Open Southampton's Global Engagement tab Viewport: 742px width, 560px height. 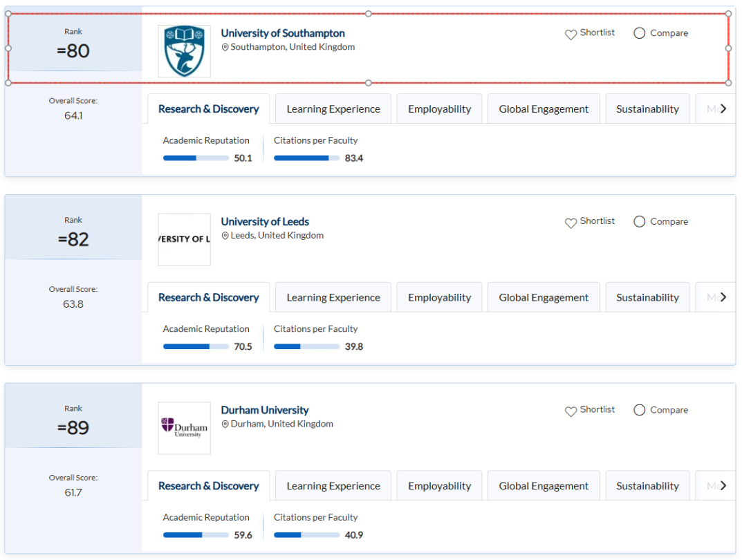tap(544, 109)
